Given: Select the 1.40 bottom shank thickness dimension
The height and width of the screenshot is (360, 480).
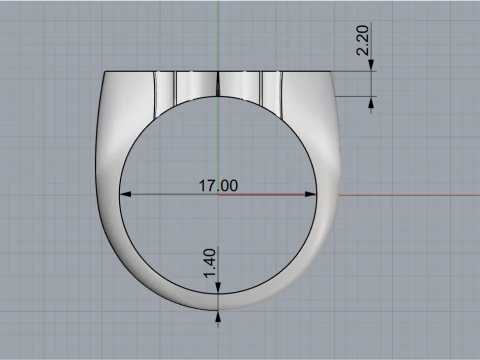Looking at the screenshot, I should (x=210, y=263).
